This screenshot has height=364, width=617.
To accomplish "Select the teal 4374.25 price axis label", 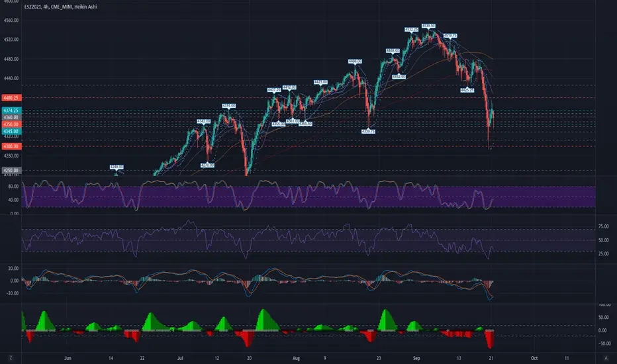I will tap(11, 111).
